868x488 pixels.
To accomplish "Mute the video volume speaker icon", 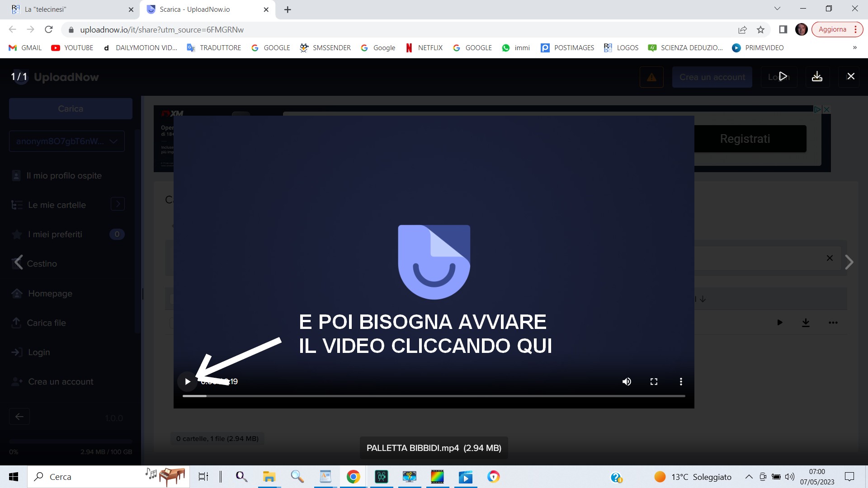I will (x=627, y=382).
